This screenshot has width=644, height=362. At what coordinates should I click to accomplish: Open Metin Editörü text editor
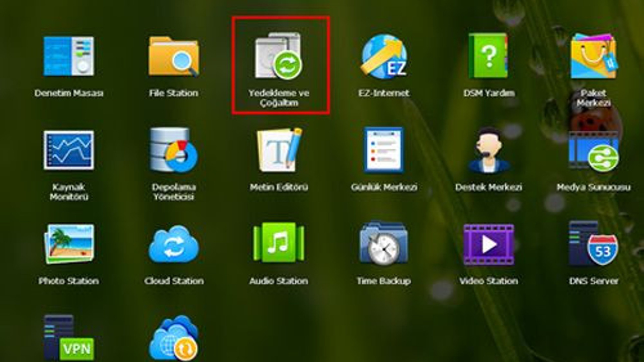(279, 150)
